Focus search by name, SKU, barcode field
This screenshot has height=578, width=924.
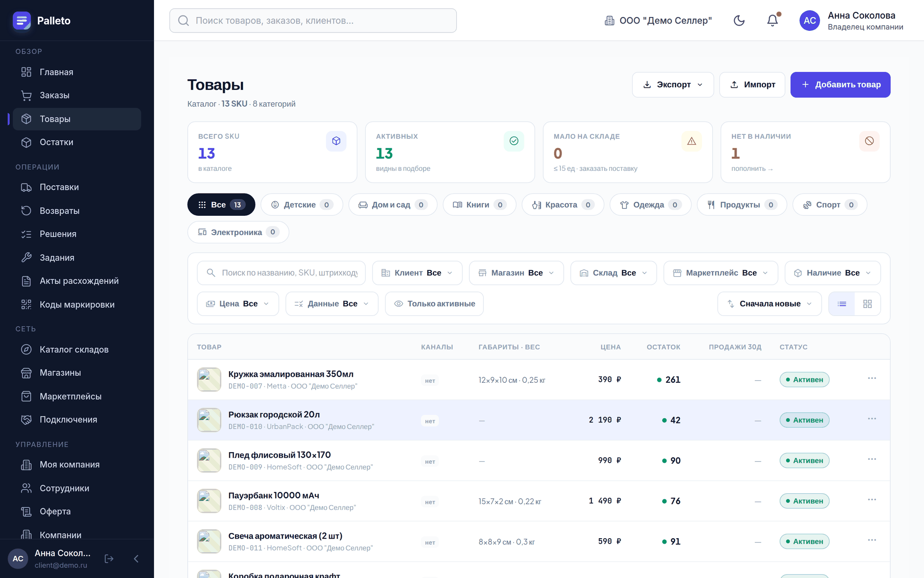point(281,273)
